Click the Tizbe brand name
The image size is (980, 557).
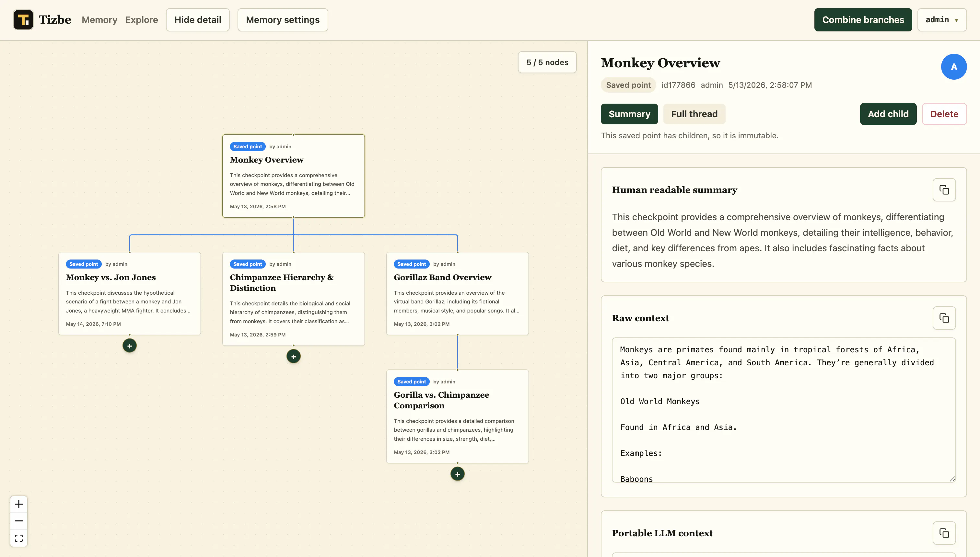[x=55, y=20]
